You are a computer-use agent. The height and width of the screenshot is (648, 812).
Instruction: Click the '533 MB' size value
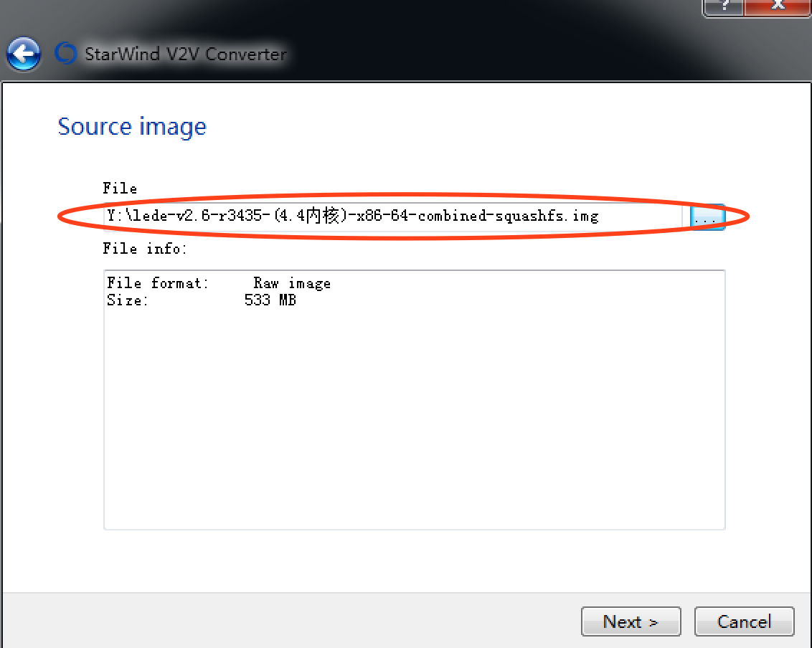coord(270,300)
